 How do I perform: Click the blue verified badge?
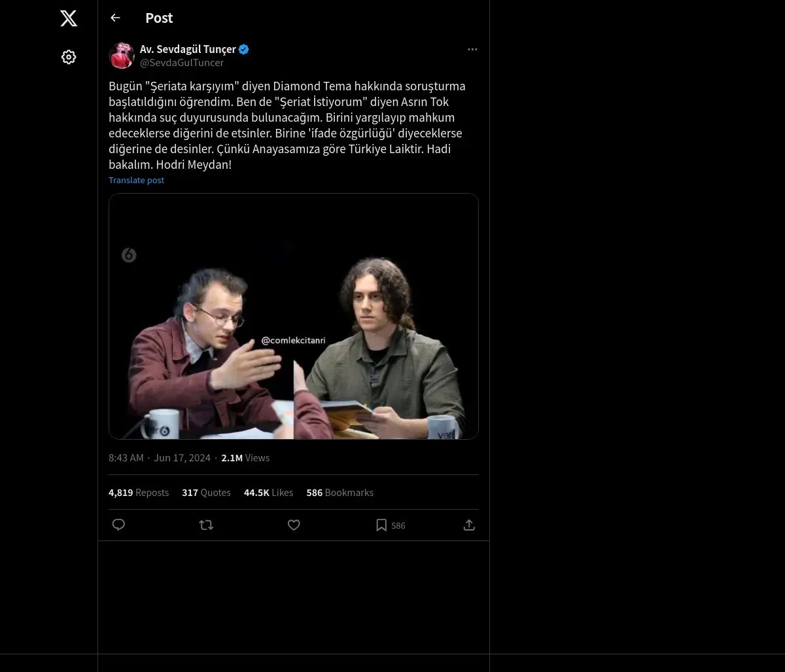point(244,49)
